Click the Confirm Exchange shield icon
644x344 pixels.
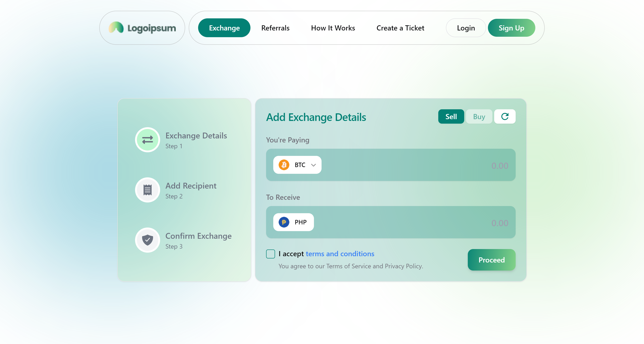tap(148, 240)
